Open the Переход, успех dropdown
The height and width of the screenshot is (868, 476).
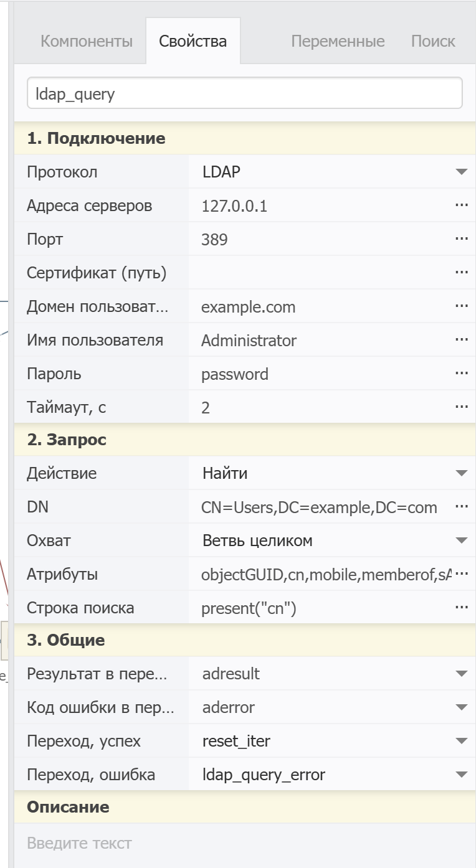(x=461, y=741)
